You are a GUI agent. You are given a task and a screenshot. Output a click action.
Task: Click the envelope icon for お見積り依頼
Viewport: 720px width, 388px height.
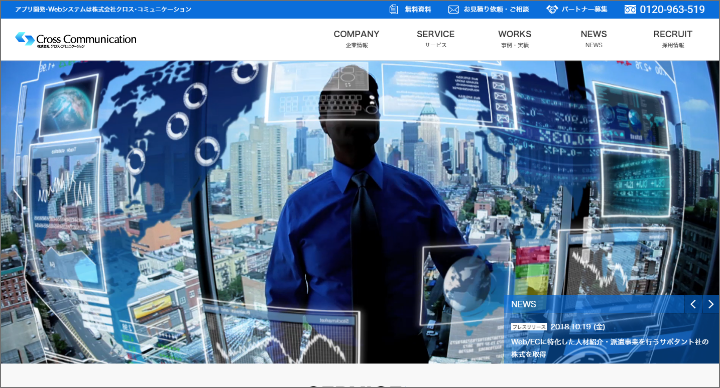(453, 9)
